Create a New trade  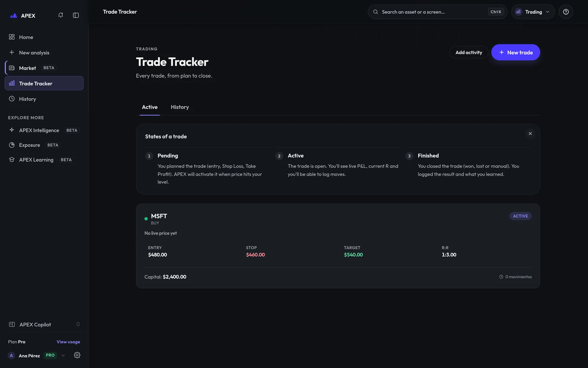coord(516,52)
